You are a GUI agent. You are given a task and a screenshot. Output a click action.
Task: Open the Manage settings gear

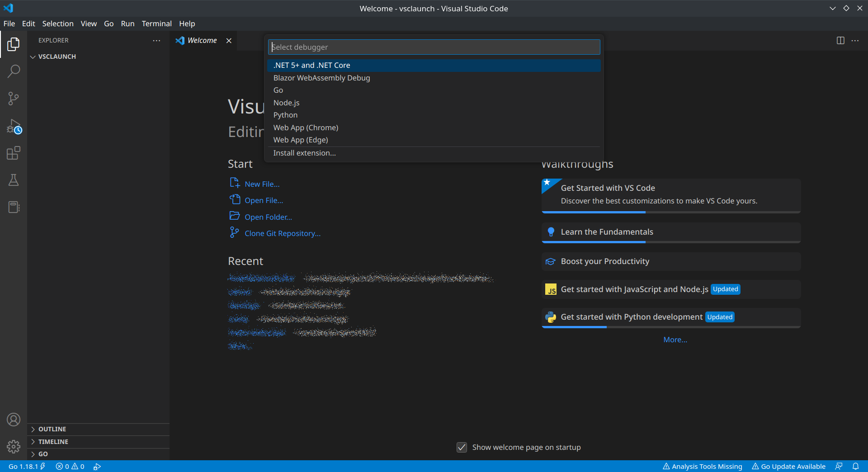tap(14, 447)
